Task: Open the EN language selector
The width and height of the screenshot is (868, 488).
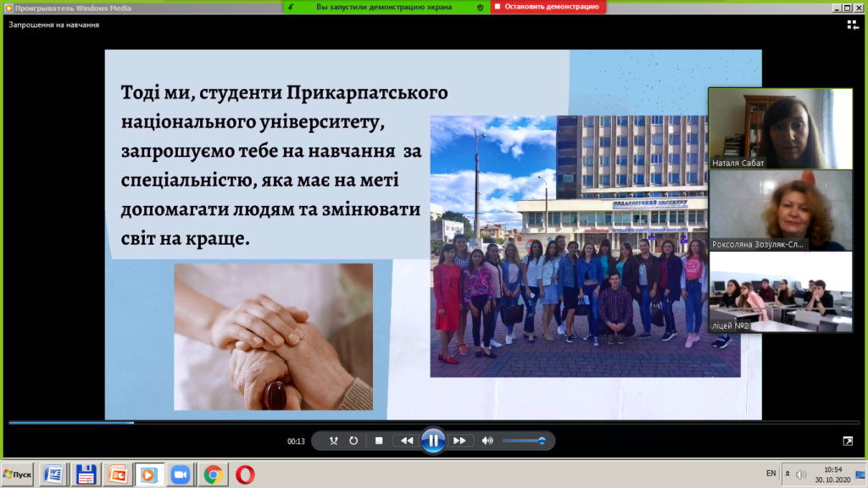Action: click(771, 473)
